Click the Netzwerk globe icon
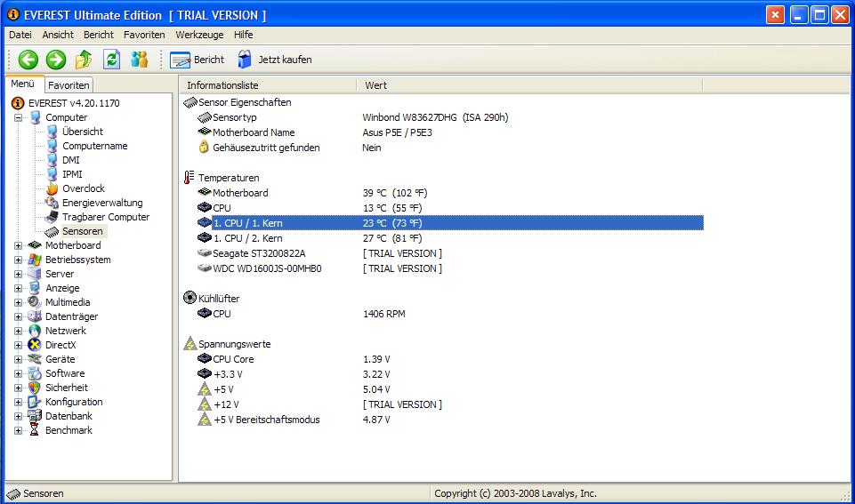The width and height of the screenshot is (855, 504). pyautogui.click(x=35, y=331)
